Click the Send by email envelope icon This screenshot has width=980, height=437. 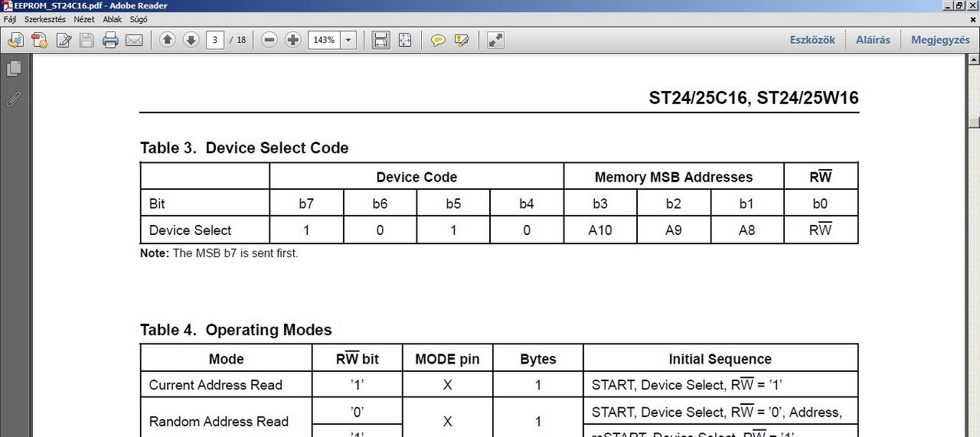[134, 40]
